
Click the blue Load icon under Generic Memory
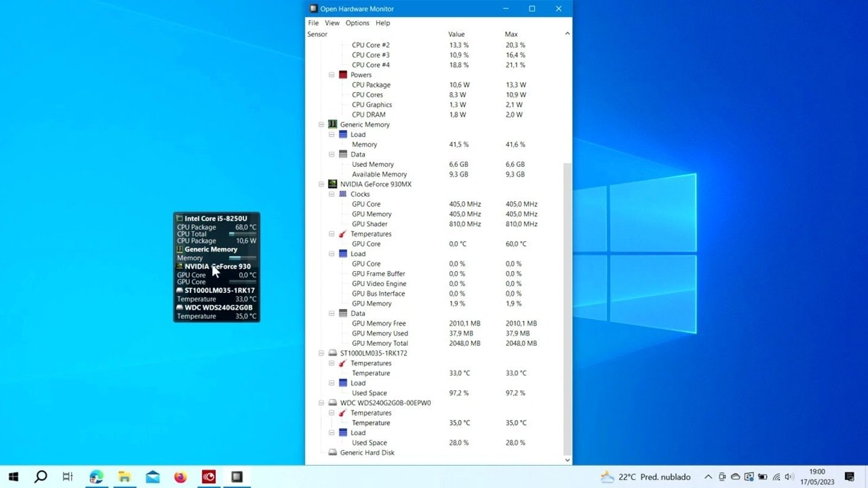343,134
